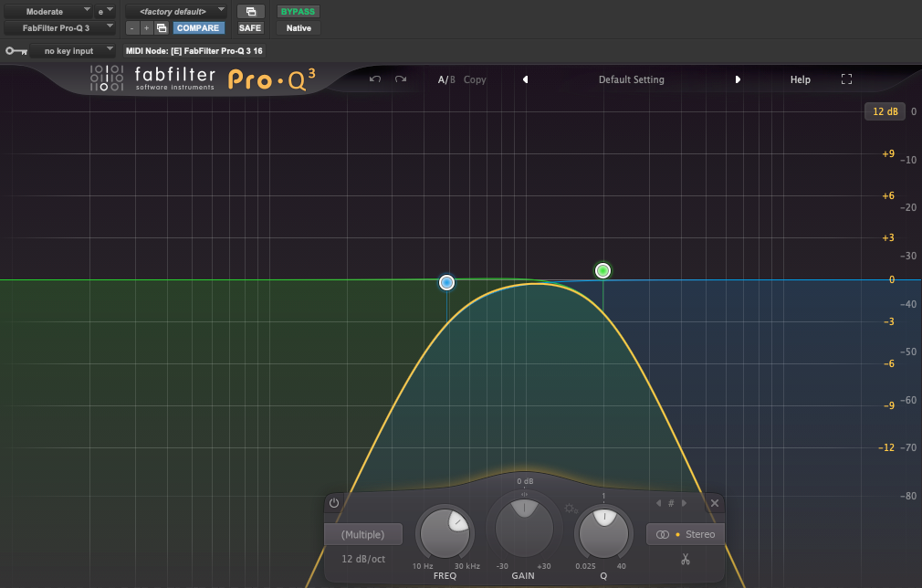Click the scissors split band icon
922x588 pixels.
tap(685, 559)
